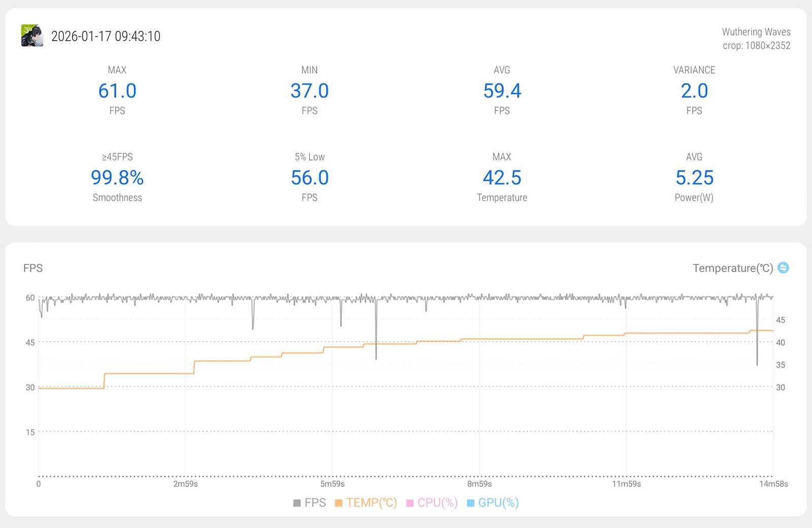
Task: Click the 42.5 MAX Temperature value
Action: [502, 178]
